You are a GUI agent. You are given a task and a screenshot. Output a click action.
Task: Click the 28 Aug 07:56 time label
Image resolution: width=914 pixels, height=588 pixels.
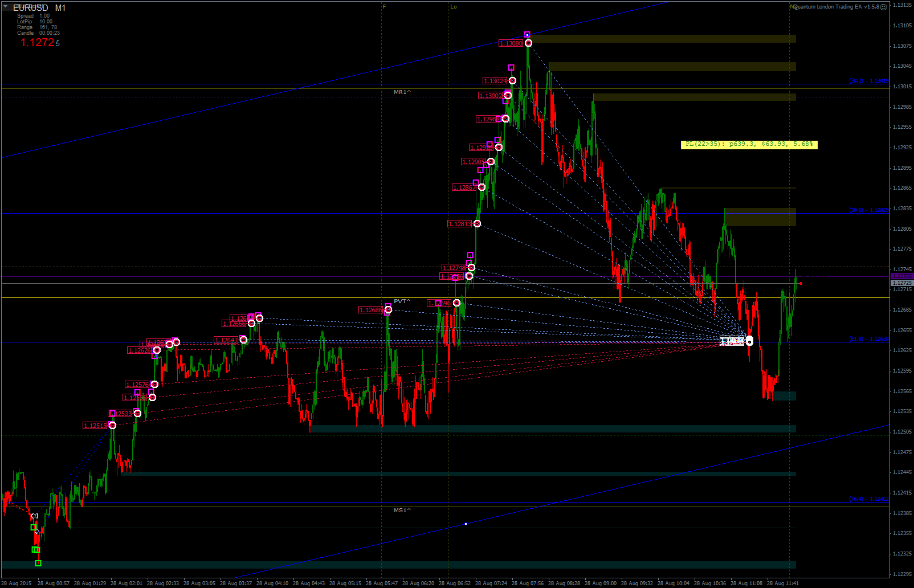click(528, 583)
